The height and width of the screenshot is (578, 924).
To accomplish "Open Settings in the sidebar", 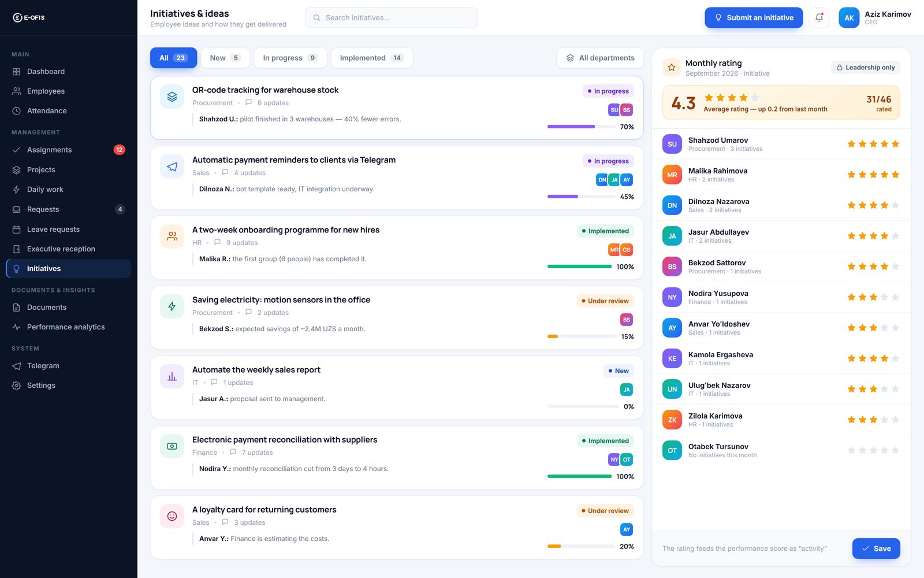I will (69, 386).
